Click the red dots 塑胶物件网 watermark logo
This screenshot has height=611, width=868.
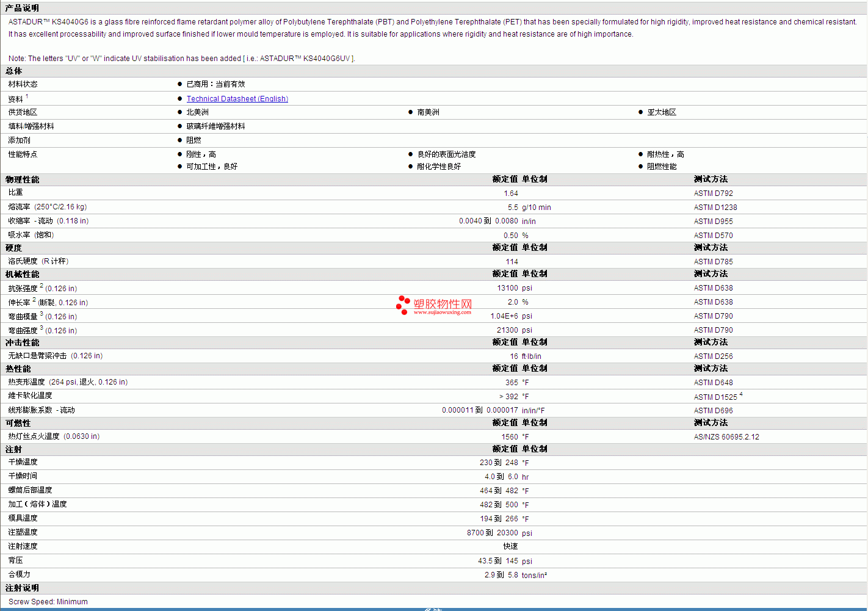pos(403,305)
